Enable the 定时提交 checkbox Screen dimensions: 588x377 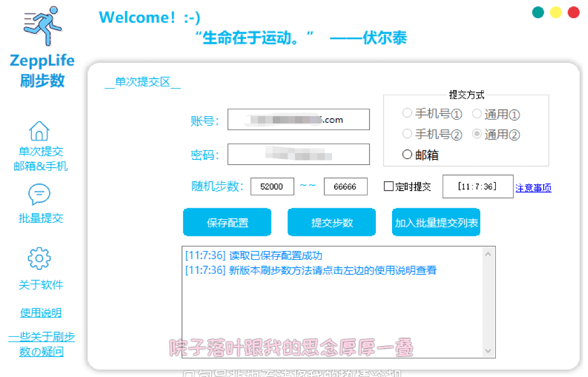tap(388, 186)
